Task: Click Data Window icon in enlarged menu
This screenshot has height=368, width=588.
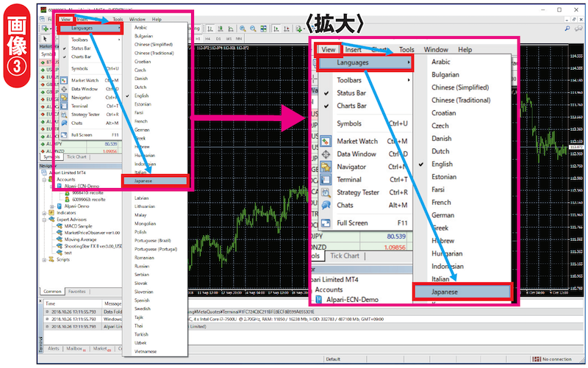Action: point(326,154)
